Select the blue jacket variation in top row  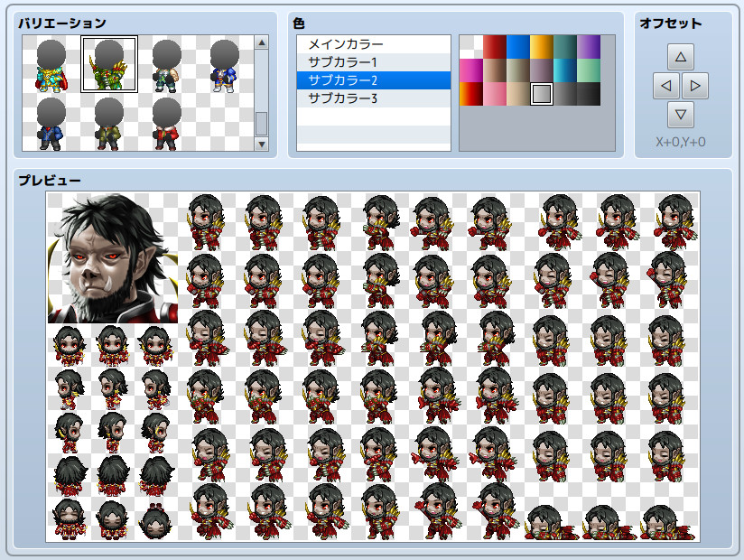coord(224,65)
